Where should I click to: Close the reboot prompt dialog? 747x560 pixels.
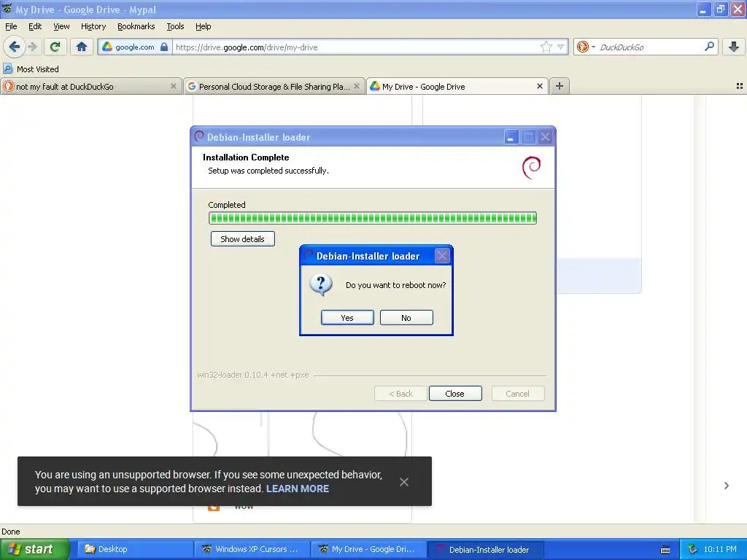[442, 256]
